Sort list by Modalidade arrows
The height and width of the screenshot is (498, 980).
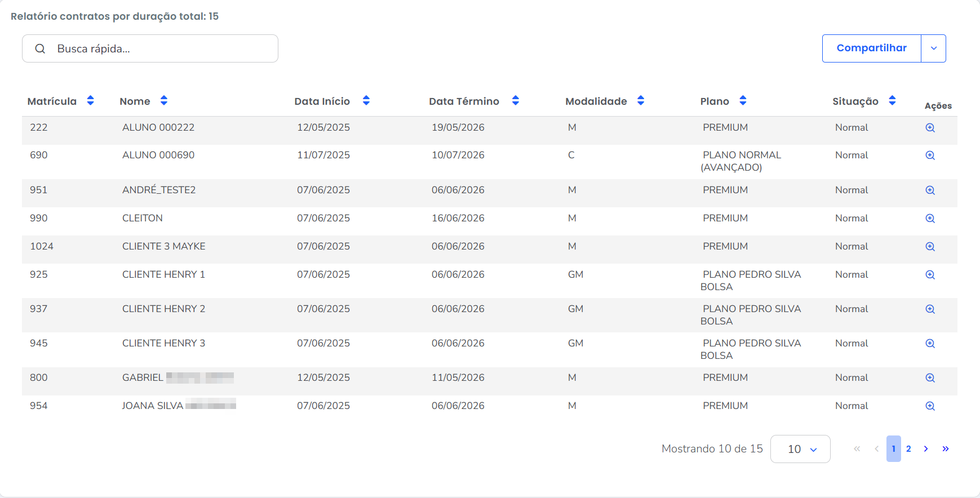tap(640, 101)
